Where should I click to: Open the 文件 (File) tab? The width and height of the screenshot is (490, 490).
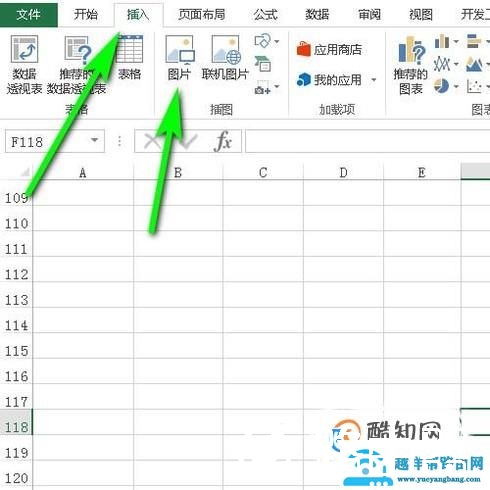(28, 14)
